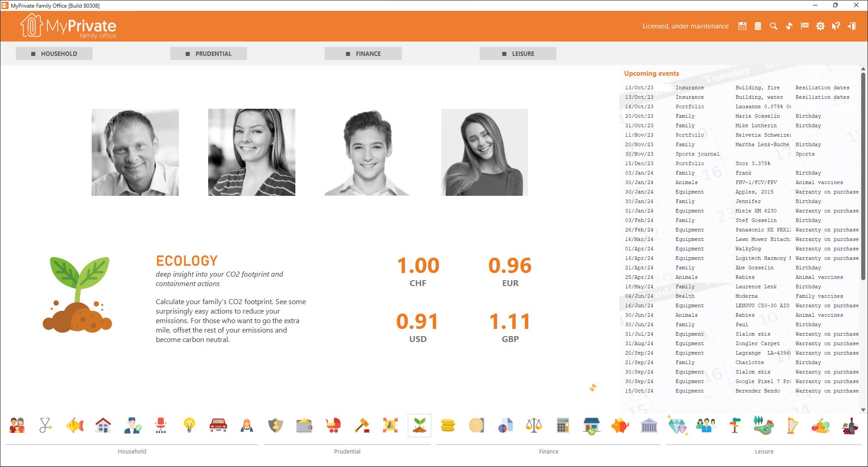
Task: Switch to the FINANCE tab
Action: pyautogui.click(x=363, y=53)
